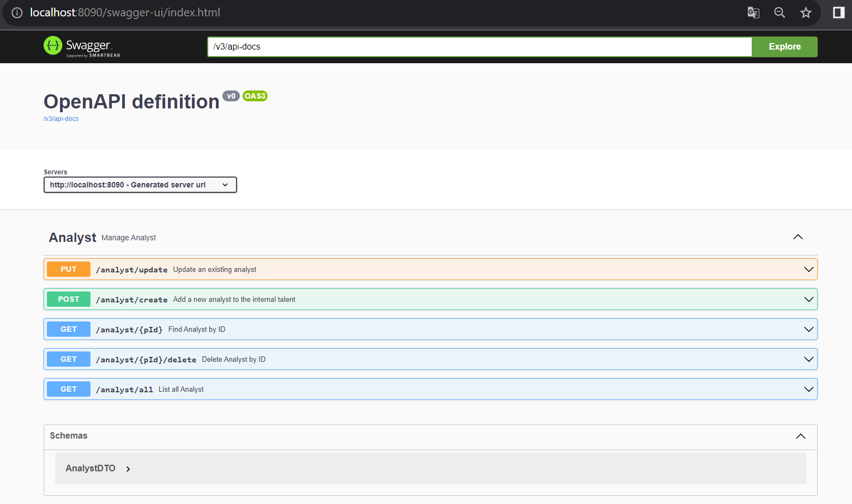Viewport: 852px width, 504px height.
Task: Open the /v3/api-docs link under title
Action: point(61,119)
